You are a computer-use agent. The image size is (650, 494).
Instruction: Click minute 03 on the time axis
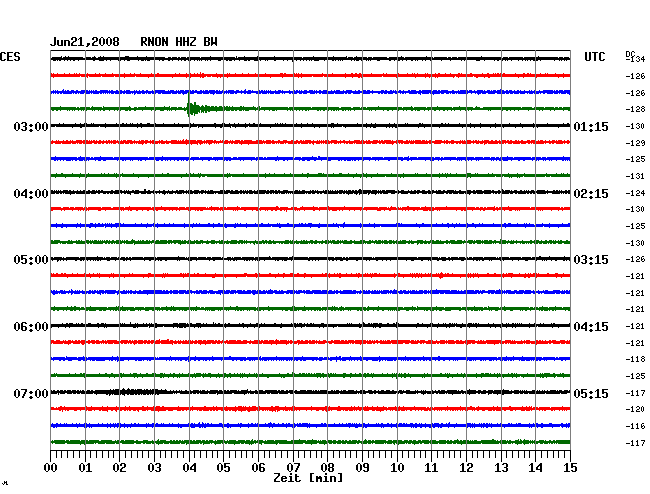click(154, 467)
